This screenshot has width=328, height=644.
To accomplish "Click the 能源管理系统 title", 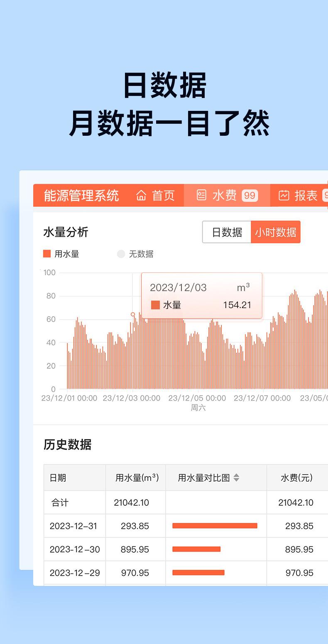I will [x=81, y=196].
